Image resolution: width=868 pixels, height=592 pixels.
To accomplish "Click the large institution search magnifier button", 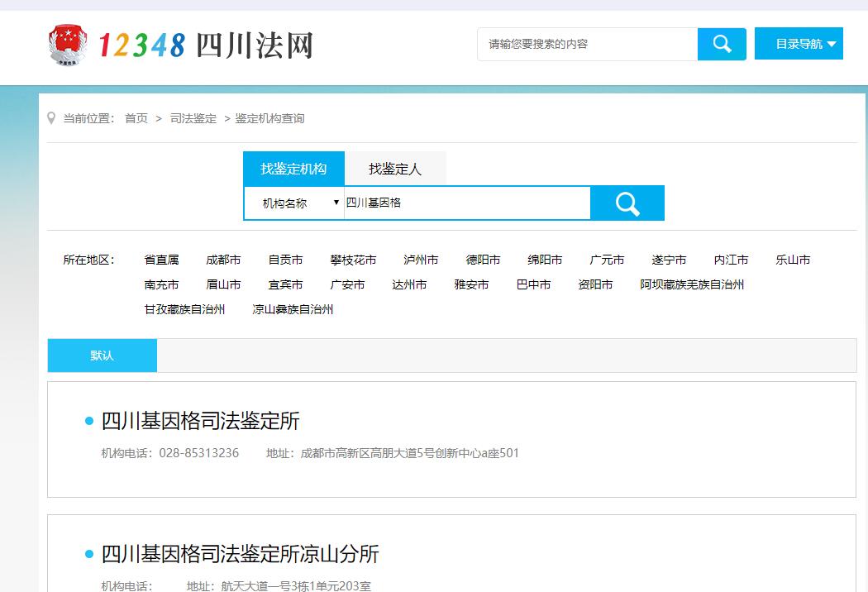I will tap(627, 203).
